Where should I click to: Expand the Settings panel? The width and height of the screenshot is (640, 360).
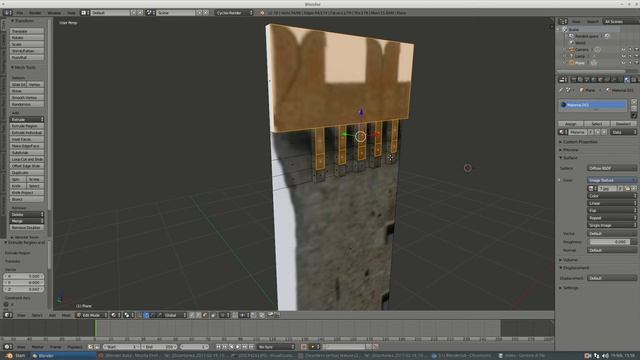[x=569, y=288]
